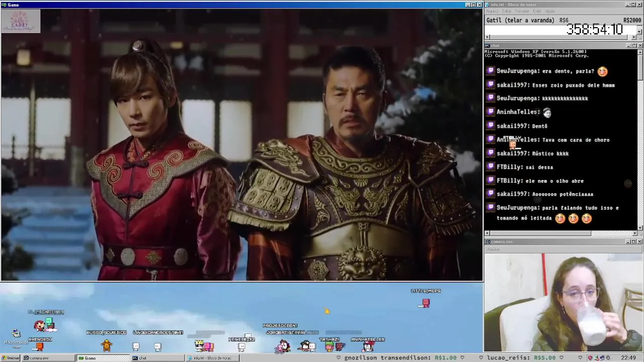644x362 pixels.
Task: Click chat horizontal scrollbar left arrow
Action: click(x=487, y=233)
